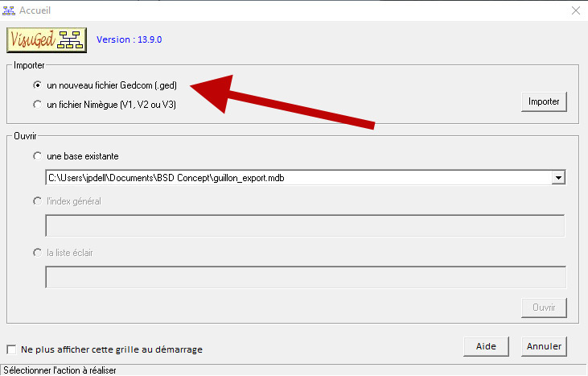The width and height of the screenshot is (588, 376).
Task: Select the 'la liste éclair' radio button
Action: (x=37, y=253)
